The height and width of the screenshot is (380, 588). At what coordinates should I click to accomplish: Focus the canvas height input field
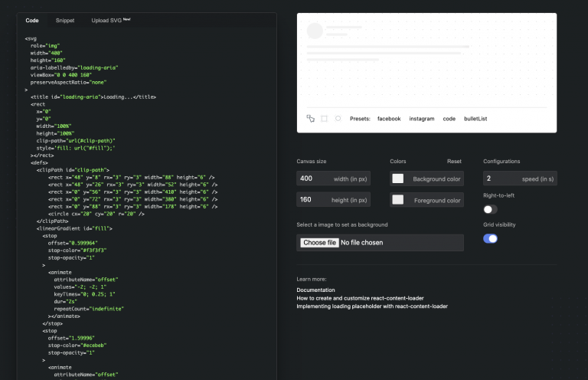click(333, 199)
